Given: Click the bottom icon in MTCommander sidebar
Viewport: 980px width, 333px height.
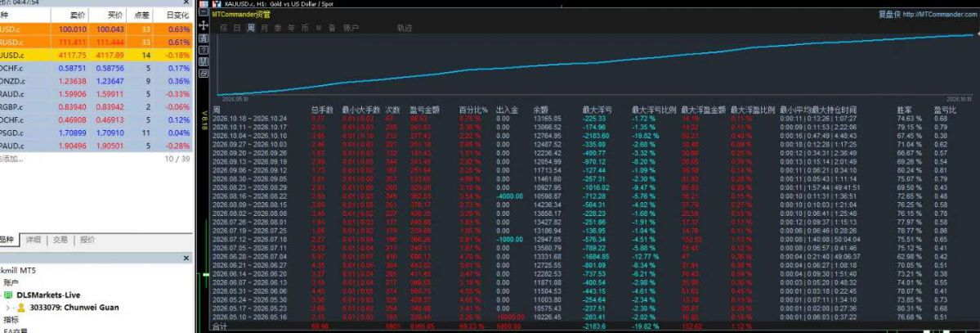Looking at the screenshot, I should (204, 74).
